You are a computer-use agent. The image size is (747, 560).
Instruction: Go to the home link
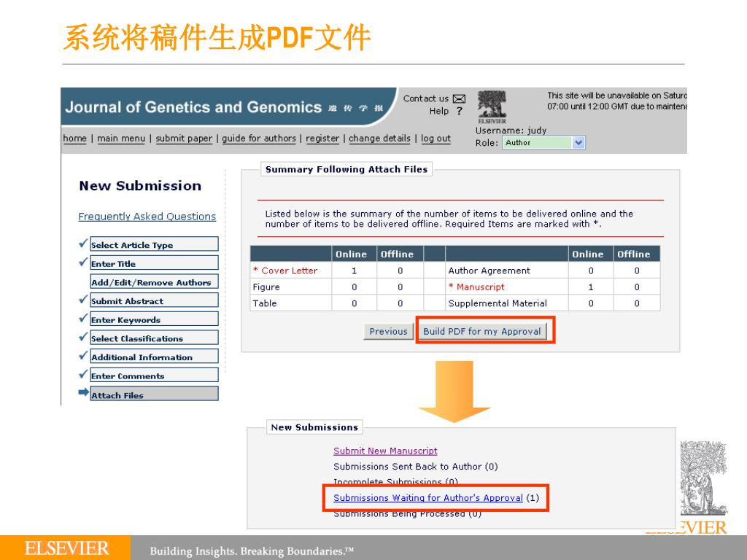click(x=75, y=139)
